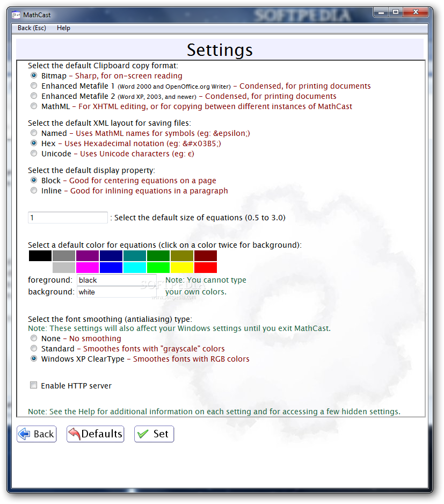444x504 pixels.
Task: Click the Set button
Action: click(x=154, y=434)
